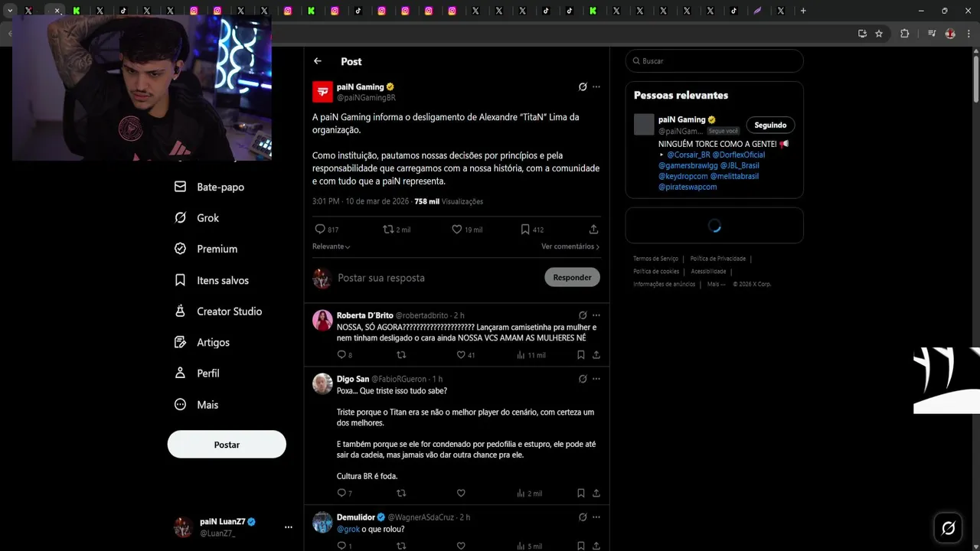
Task: Open @grok mention in Demulidor's comment
Action: click(x=348, y=529)
